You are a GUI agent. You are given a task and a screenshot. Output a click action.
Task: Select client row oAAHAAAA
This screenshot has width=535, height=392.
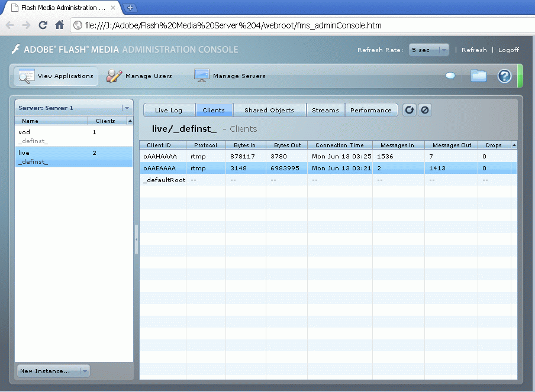(x=328, y=157)
